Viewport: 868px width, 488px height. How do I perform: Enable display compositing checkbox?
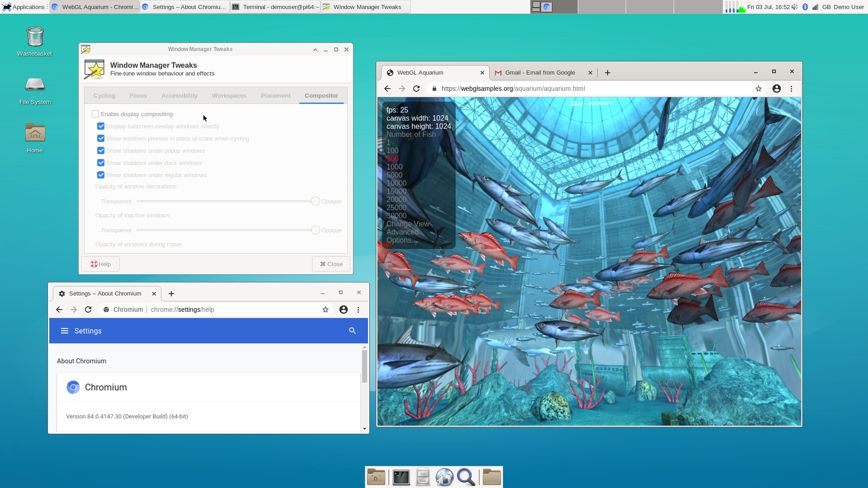(95, 114)
